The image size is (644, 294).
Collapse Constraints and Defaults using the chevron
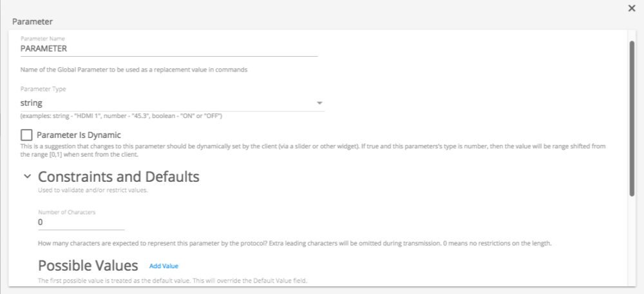[x=27, y=176]
